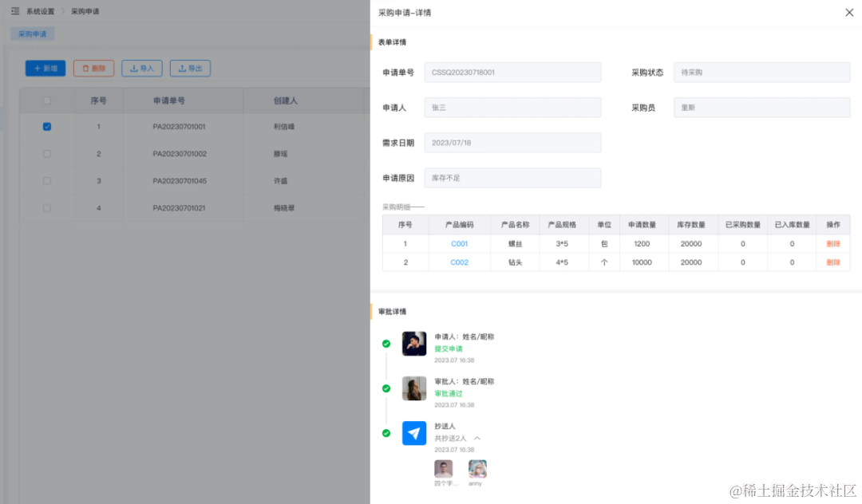Click the green check for 审批通过 step
862x504 pixels.
click(386, 388)
